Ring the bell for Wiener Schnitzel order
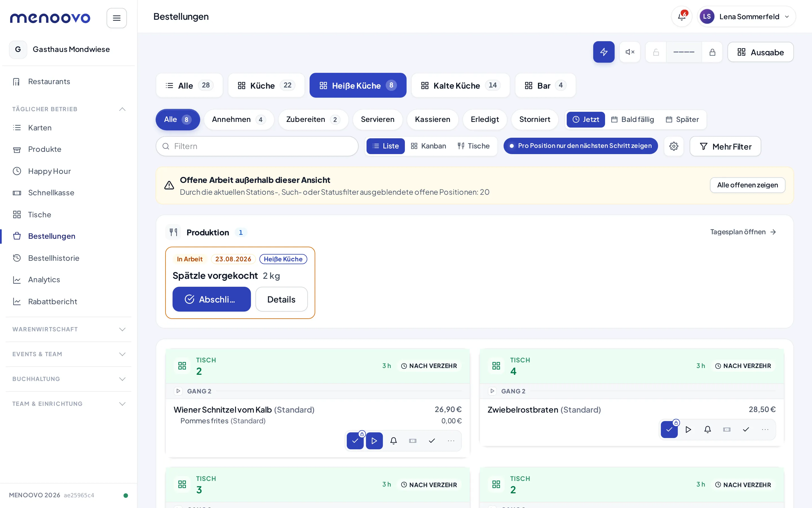This screenshot has width=812, height=508. 394,441
